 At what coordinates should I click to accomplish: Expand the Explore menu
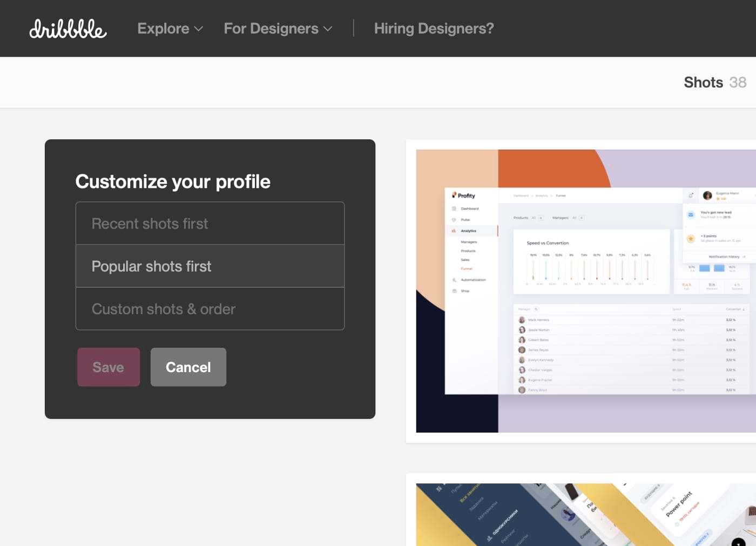pos(170,29)
